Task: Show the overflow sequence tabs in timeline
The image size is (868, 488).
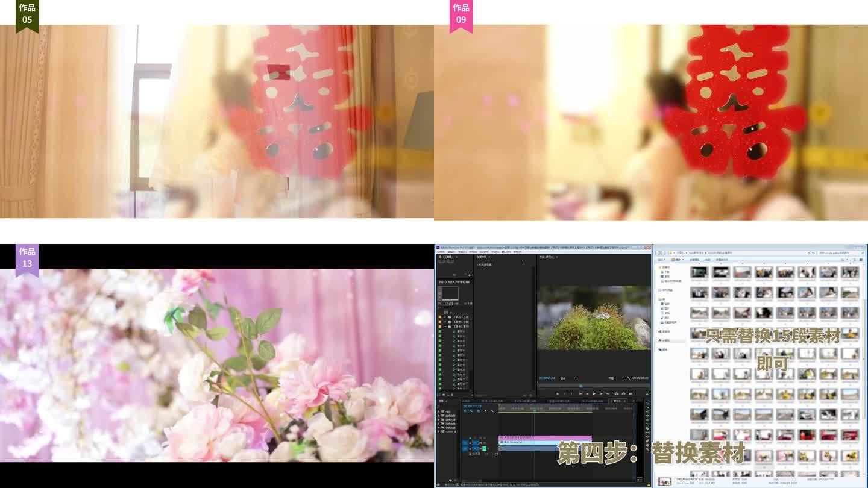Action: pos(634,401)
